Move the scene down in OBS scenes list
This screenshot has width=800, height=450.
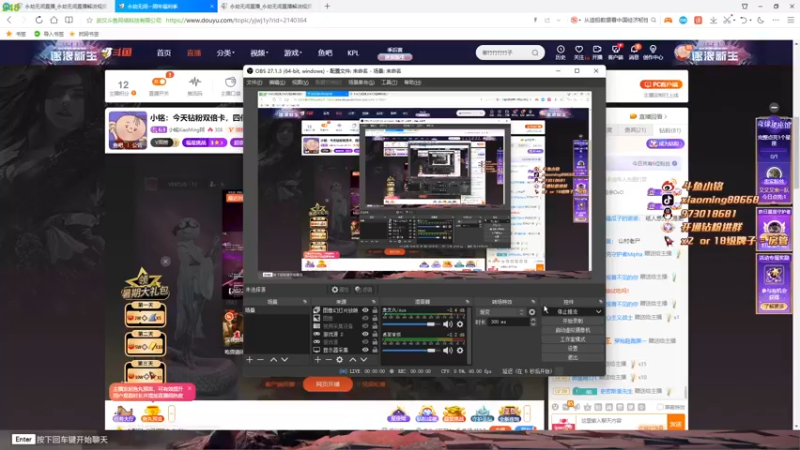point(285,360)
